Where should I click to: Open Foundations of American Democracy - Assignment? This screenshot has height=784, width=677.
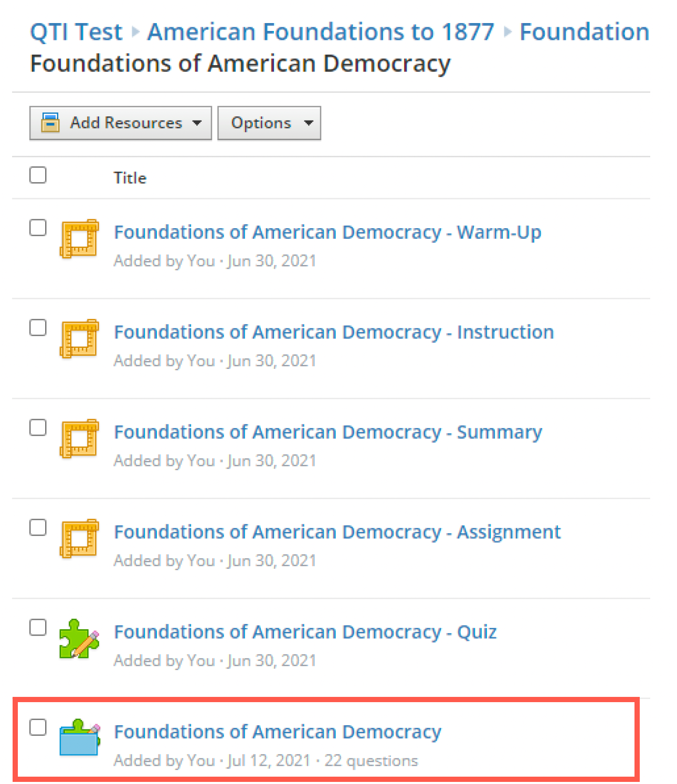click(337, 532)
